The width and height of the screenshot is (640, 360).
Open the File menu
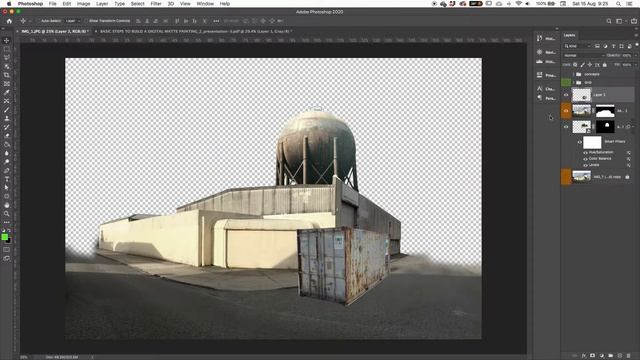[53, 4]
